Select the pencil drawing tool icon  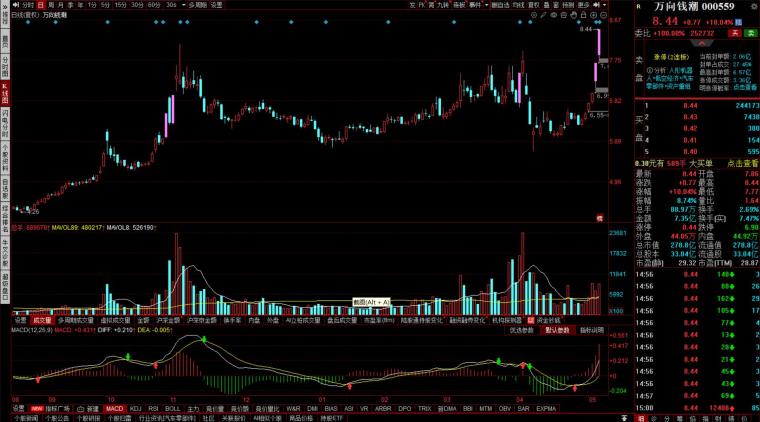coord(544,15)
